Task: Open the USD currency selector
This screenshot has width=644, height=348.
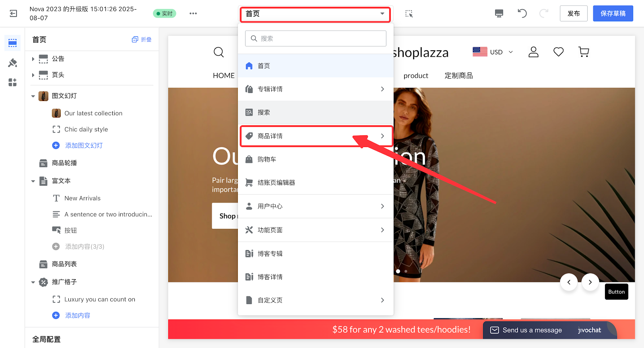Action: [x=493, y=52]
